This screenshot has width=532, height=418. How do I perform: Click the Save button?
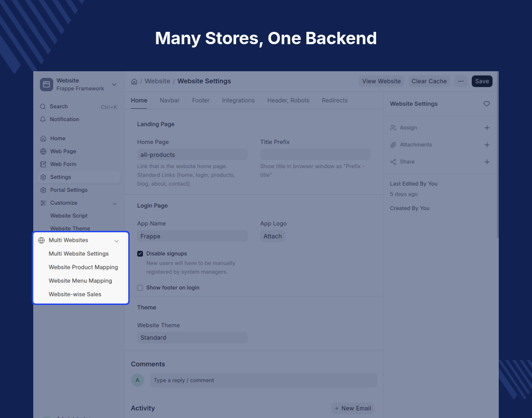pos(482,81)
